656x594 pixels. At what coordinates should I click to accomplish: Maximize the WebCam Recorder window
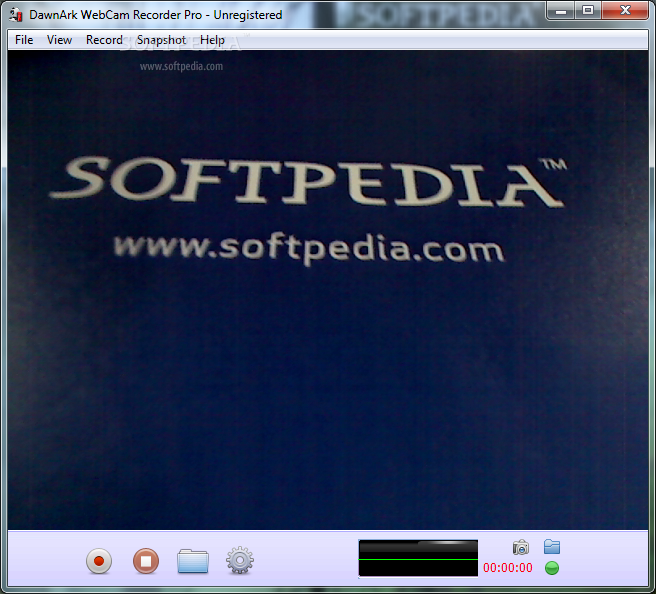coord(588,10)
